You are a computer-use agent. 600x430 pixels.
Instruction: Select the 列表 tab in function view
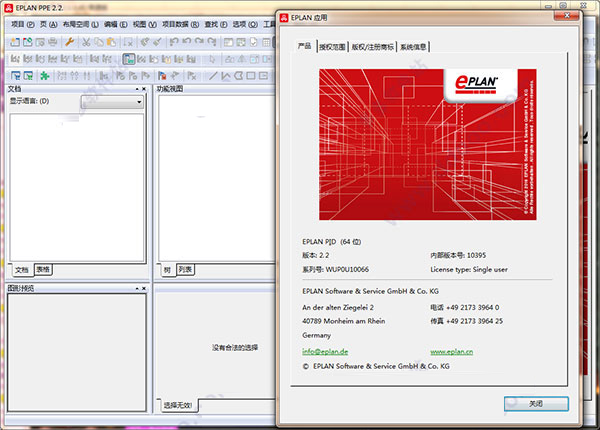(185, 269)
